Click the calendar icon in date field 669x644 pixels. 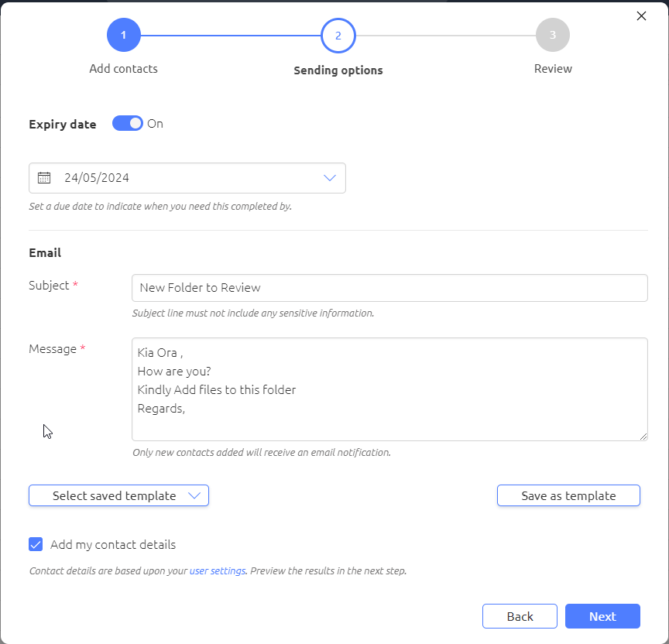click(x=44, y=178)
